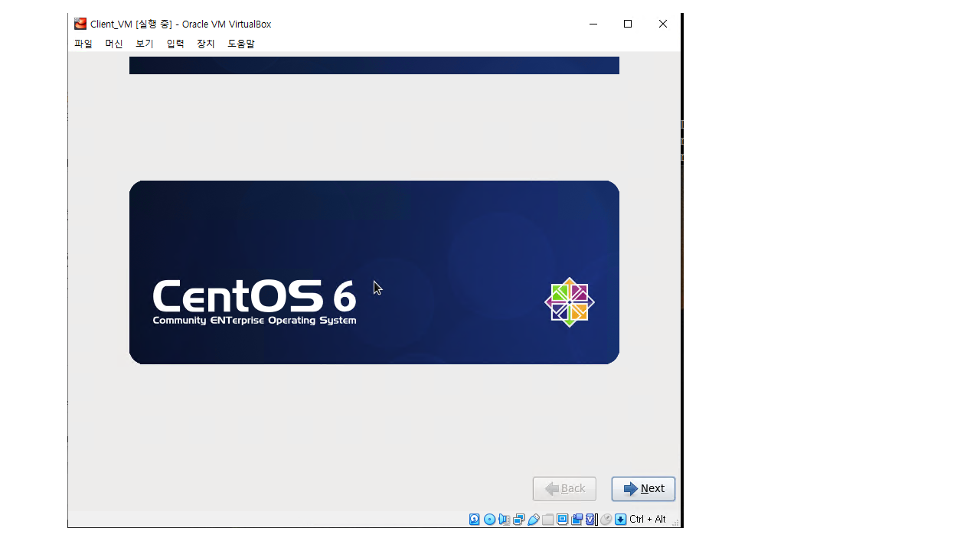The image size is (980, 551).
Task: Open the 머신 menu
Action: 114,44
